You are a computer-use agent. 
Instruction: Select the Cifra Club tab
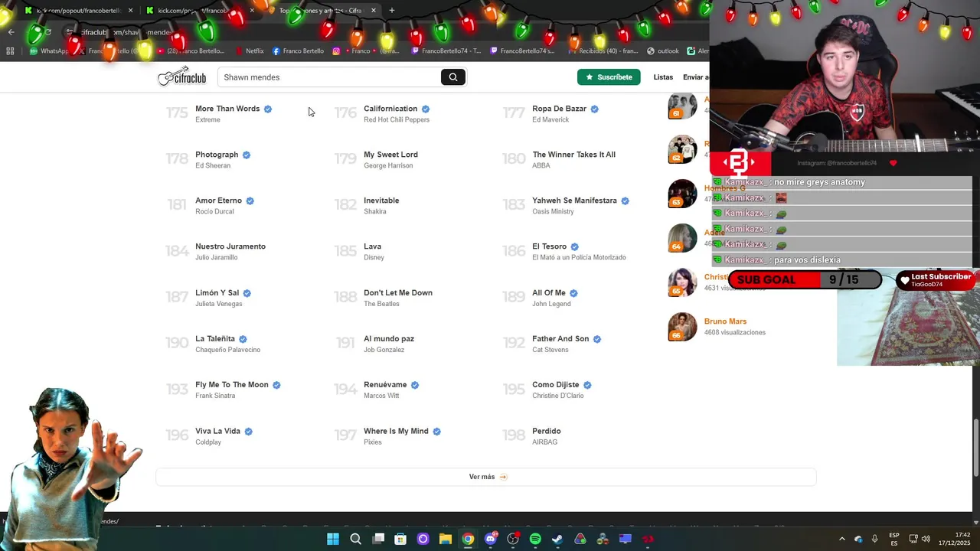tap(322, 10)
